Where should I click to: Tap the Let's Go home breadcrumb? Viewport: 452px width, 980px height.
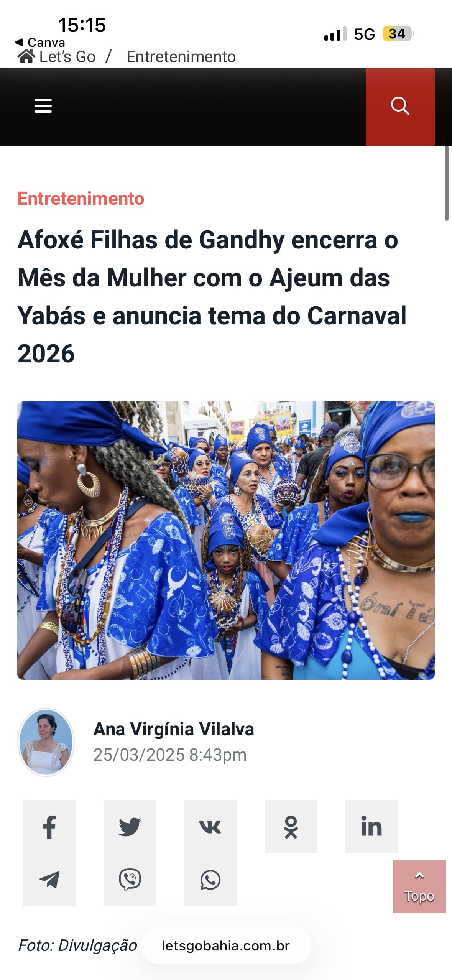pyautogui.click(x=57, y=57)
